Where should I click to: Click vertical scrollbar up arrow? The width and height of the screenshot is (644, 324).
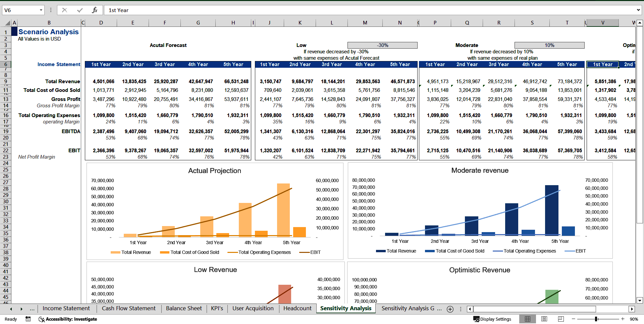pyautogui.click(x=640, y=23)
